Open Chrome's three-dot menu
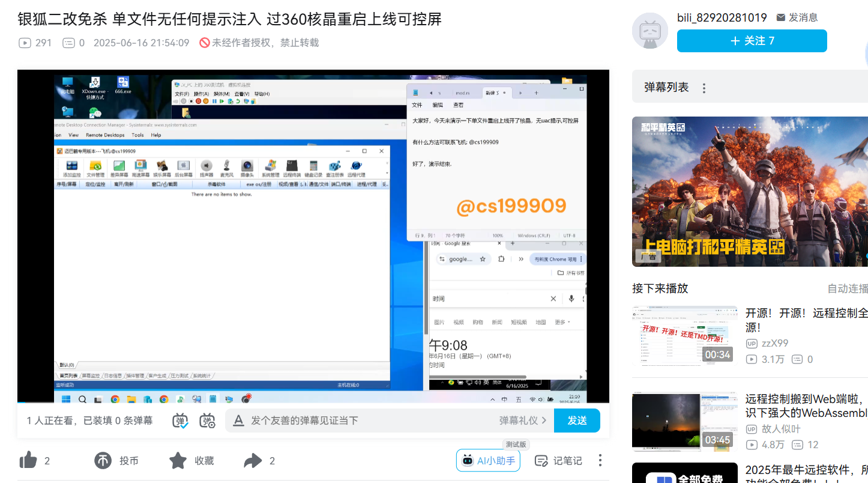 pos(581,259)
